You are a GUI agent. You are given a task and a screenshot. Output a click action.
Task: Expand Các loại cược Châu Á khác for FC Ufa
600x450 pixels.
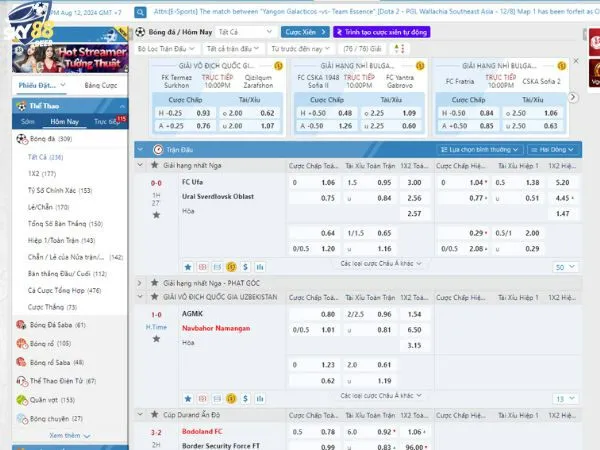(x=381, y=264)
